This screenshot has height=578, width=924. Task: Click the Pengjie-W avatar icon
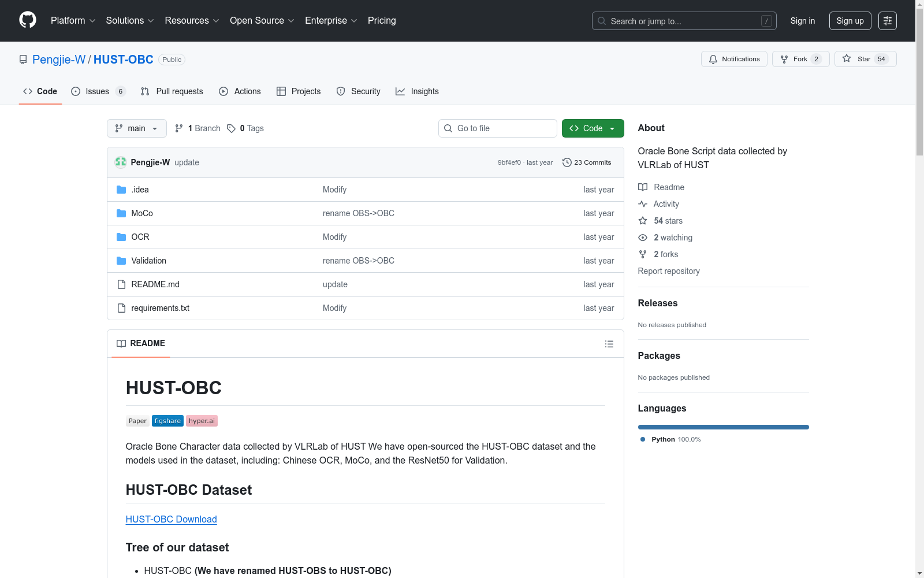(121, 162)
